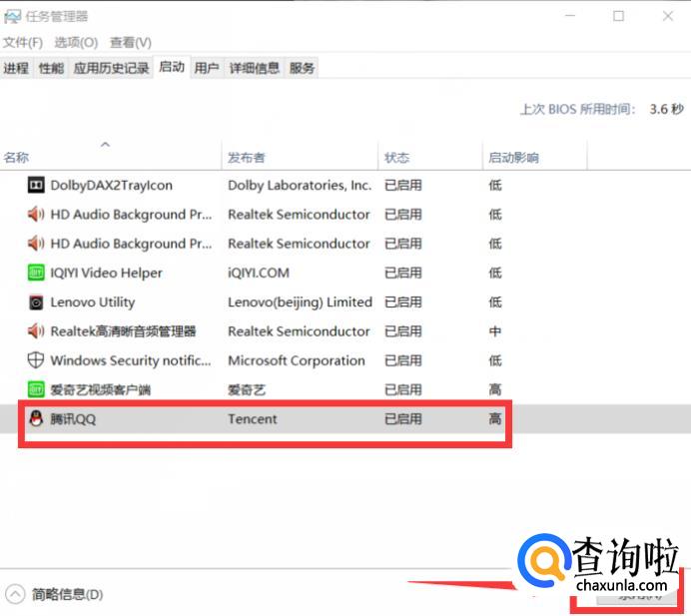Viewport: 691px width, 616px height.
Task: Click the 腾讯QQ penguin icon
Action: point(36,418)
